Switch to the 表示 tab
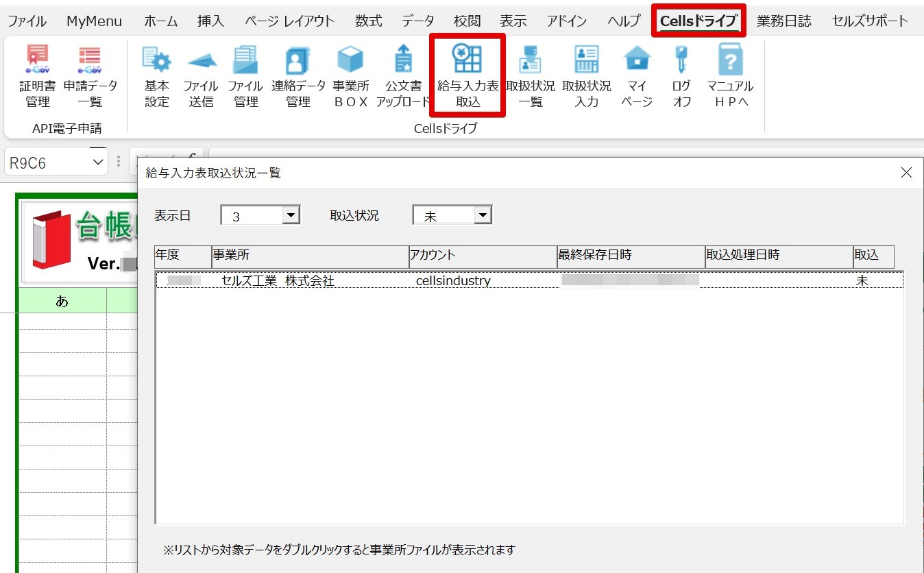Viewport: 924px width, 573px height. pyautogui.click(x=513, y=21)
